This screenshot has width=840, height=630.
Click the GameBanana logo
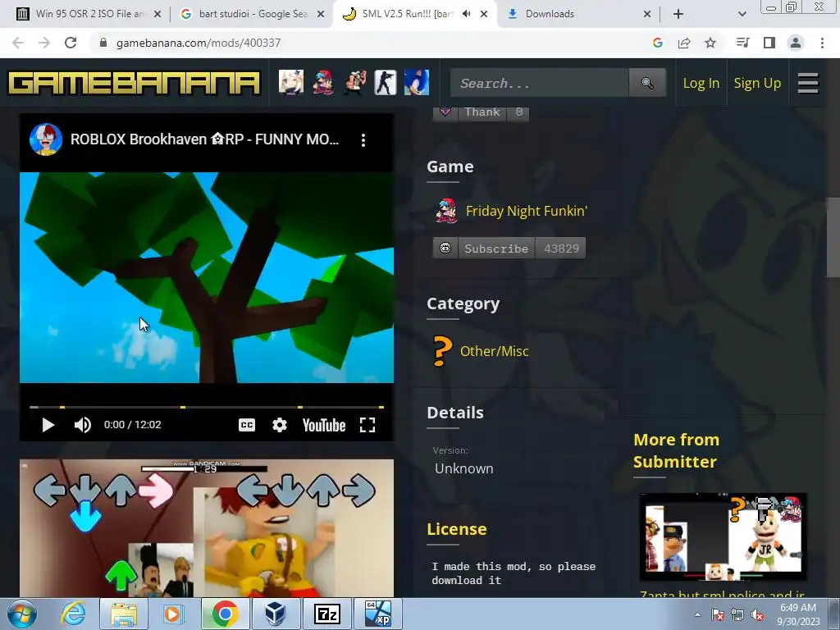coord(134,83)
